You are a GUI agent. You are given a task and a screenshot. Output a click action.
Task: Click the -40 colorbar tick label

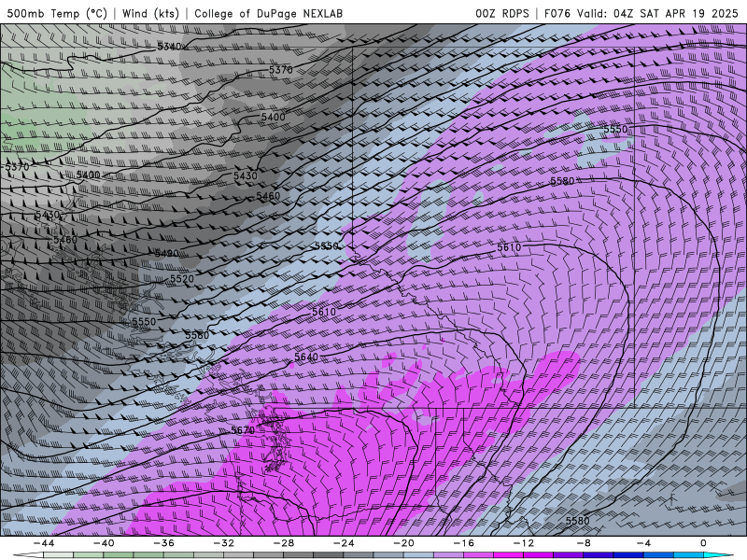104,543
